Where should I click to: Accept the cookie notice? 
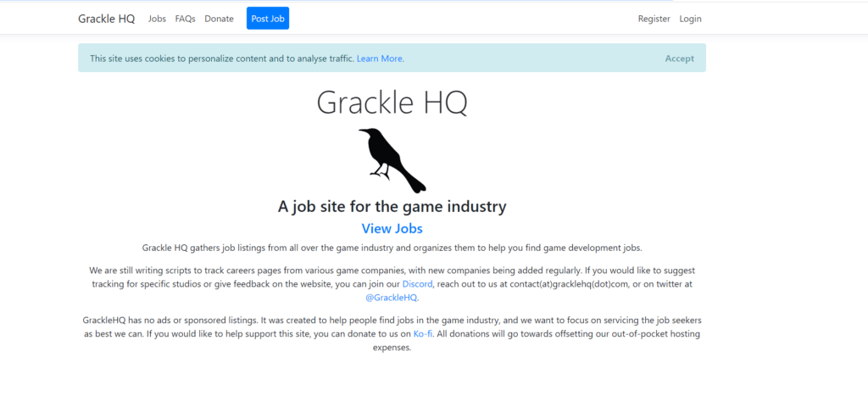pos(679,59)
